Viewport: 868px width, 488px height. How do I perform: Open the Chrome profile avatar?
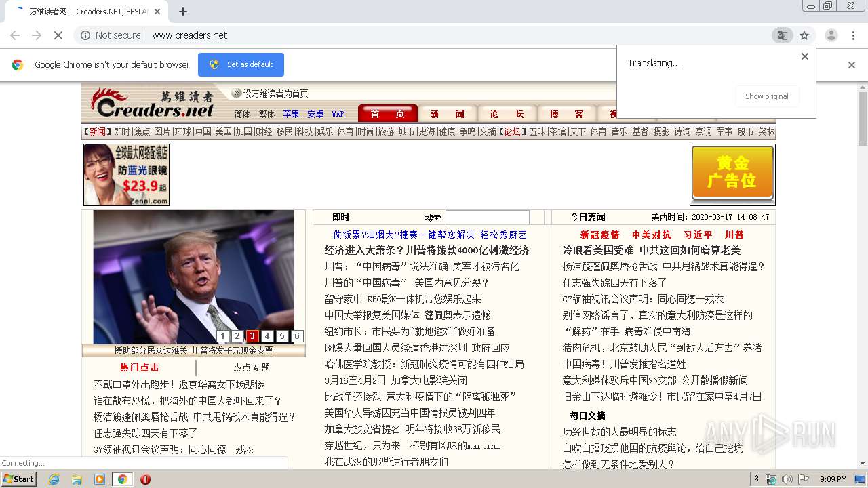coord(831,35)
